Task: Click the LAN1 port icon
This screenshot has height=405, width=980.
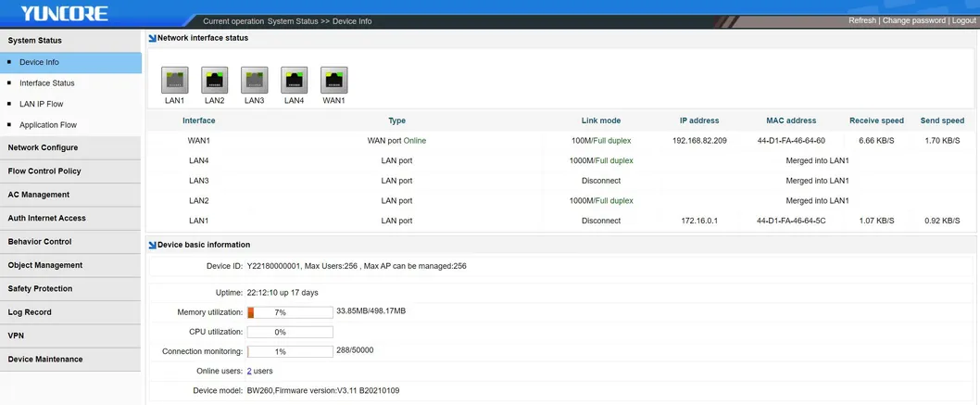Action: (175, 79)
